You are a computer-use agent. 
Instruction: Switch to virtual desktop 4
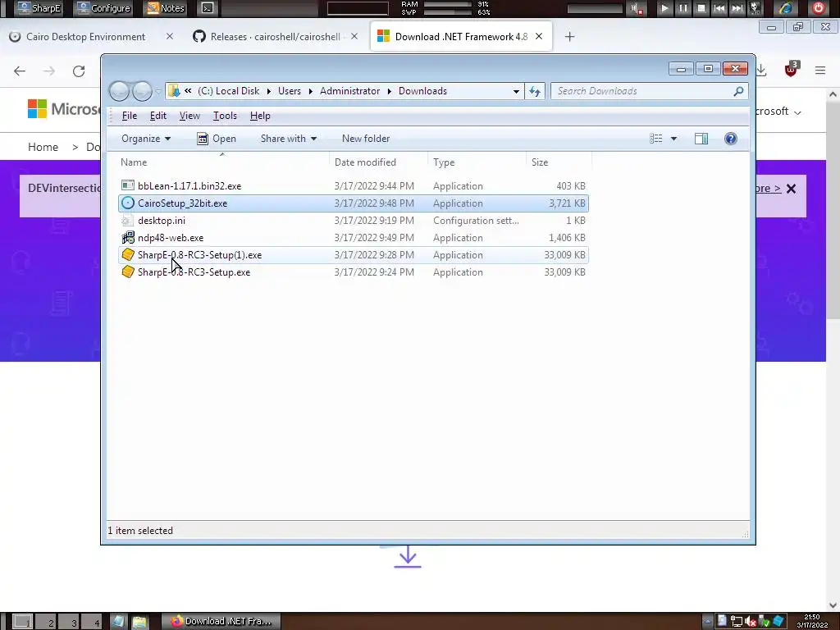tap(92, 622)
